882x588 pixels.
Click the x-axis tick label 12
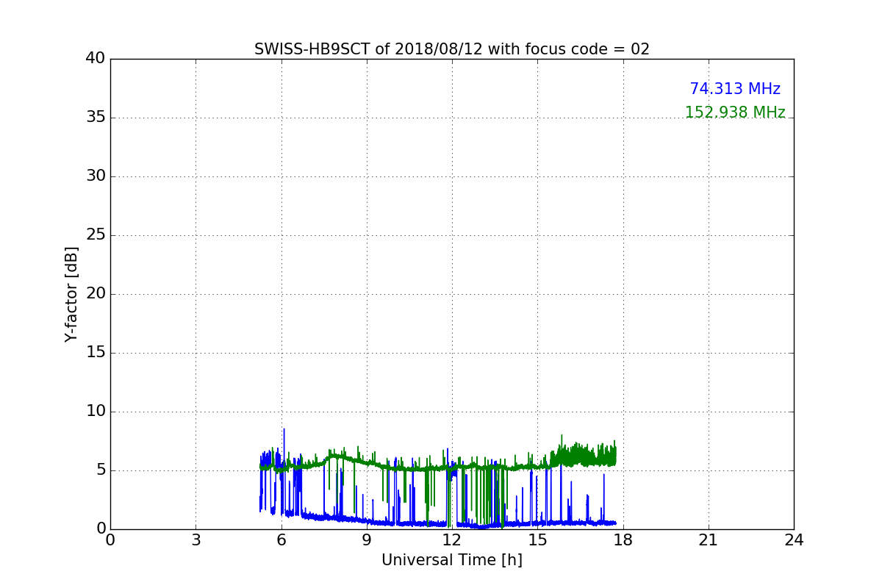[452, 540]
